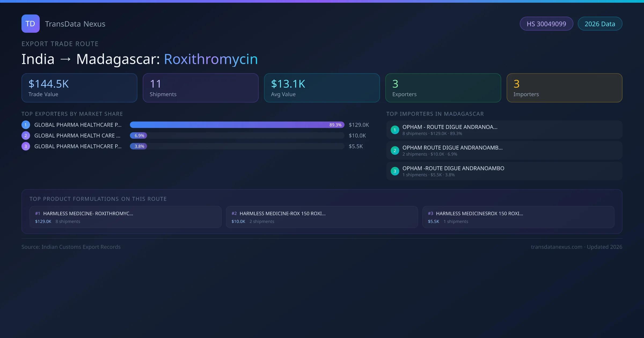Click the 89.3% market share bar
Viewport: 644px width, 338px height.
click(237, 125)
